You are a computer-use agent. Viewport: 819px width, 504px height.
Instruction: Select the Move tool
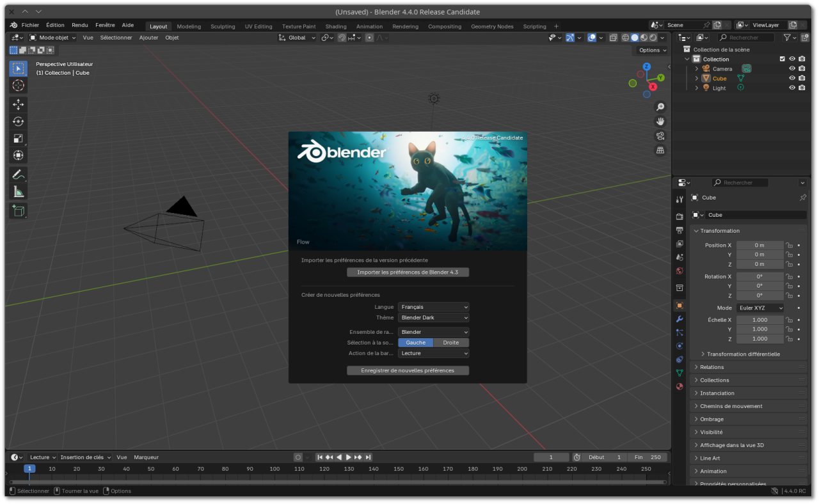click(x=18, y=104)
